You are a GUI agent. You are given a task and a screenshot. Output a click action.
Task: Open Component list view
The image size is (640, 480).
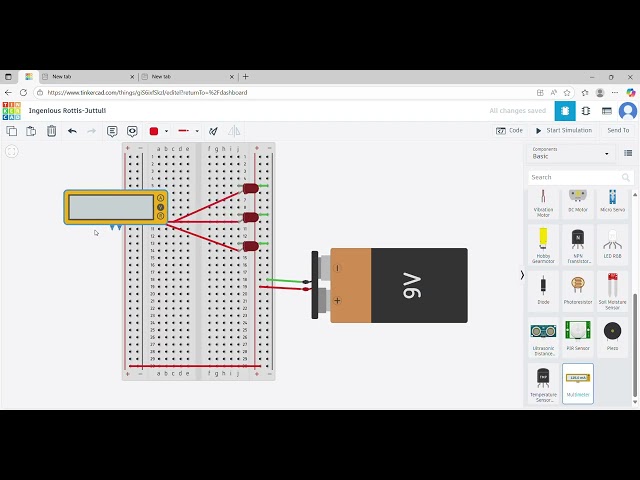coord(607,111)
